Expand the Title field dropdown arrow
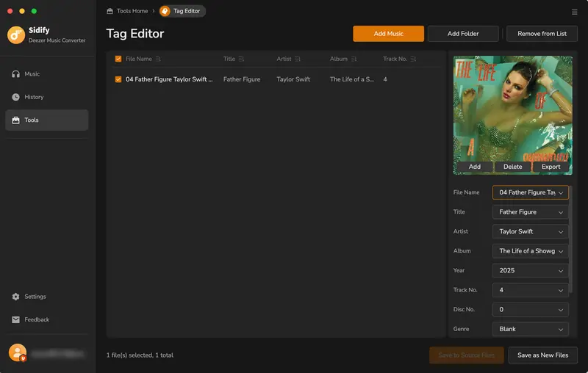Screen dimensions: 588x373 [x=561, y=212]
